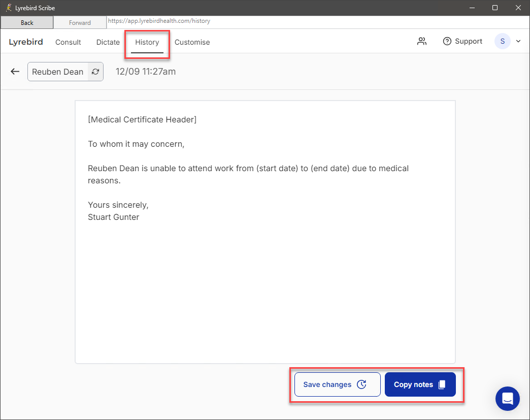Click the back arrow beside the patient name
The image size is (530, 420).
coord(15,71)
